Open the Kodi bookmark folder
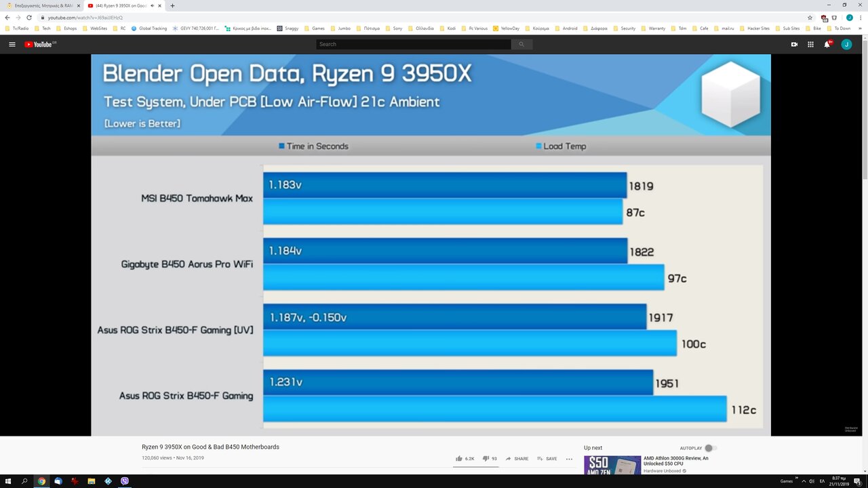This screenshot has width=868, height=488. (x=448, y=28)
